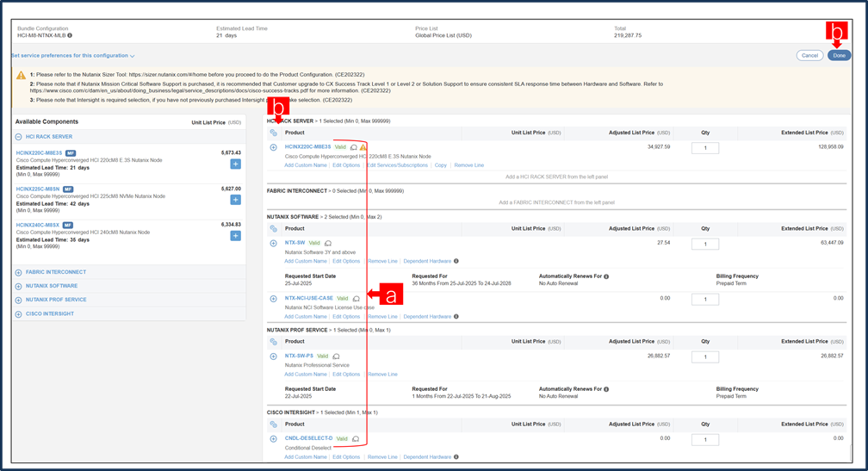Open Edit Services/Subscriptions for HCINX220C-M8E3S
Screen dimensions: 868x471
(x=398, y=165)
